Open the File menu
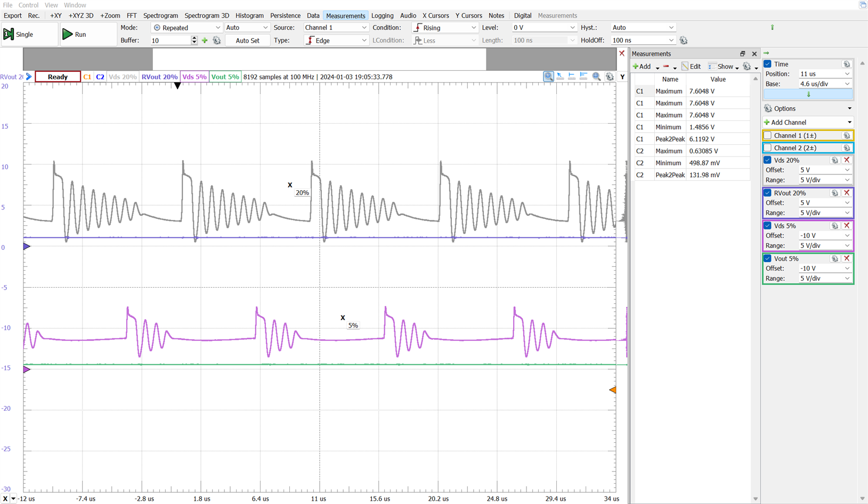The image size is (868, 504). pos(7,5)
